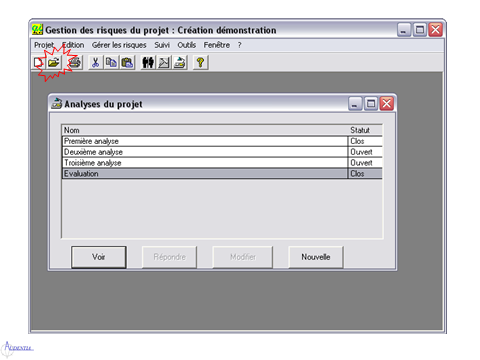Cut selection with the scissors icon

[95, 62]
